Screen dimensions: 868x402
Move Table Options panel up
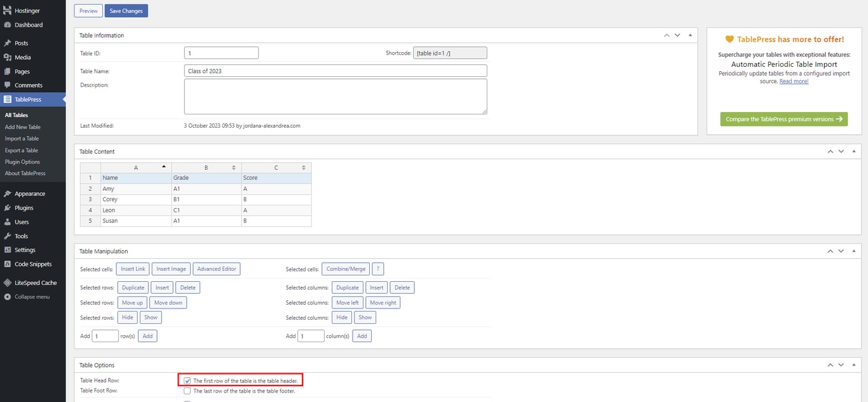(x=831, y=365)
